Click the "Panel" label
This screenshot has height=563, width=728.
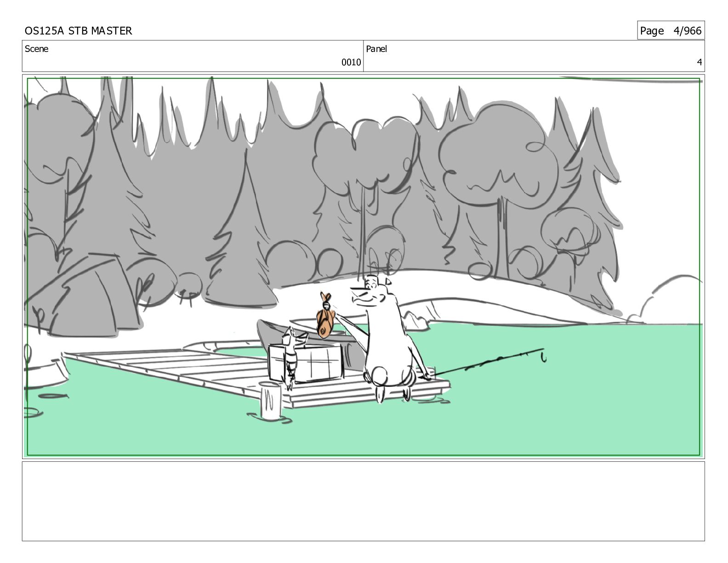(376, 49)
